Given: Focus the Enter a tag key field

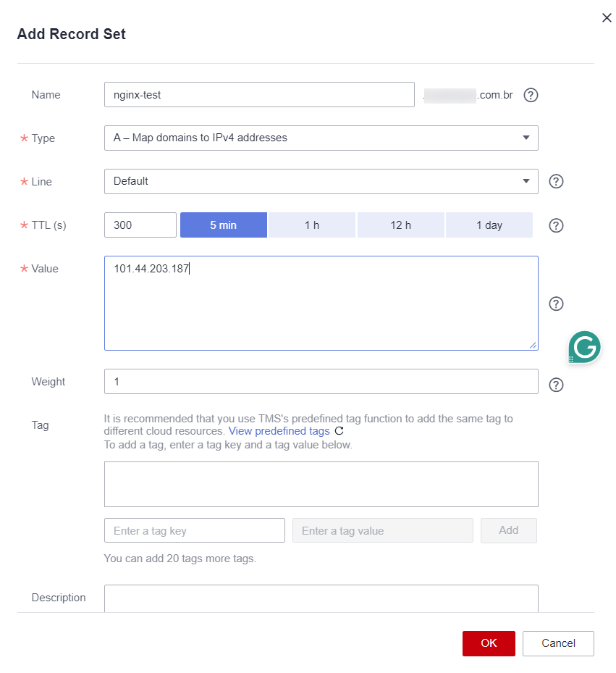Looking at the screenshot, I should [x=194, y=531].
